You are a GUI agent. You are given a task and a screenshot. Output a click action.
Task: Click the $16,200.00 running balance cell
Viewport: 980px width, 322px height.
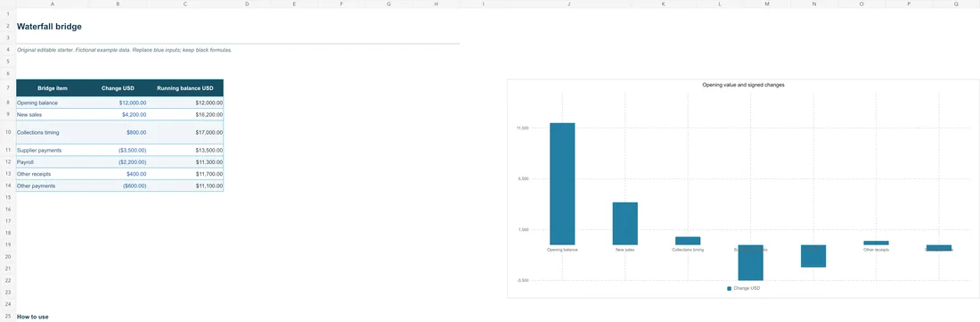coord(185,114)
